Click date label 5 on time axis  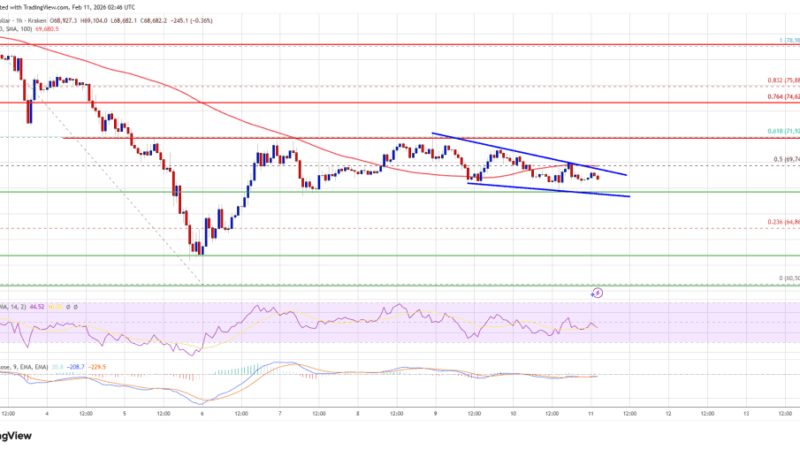point(124,414)
